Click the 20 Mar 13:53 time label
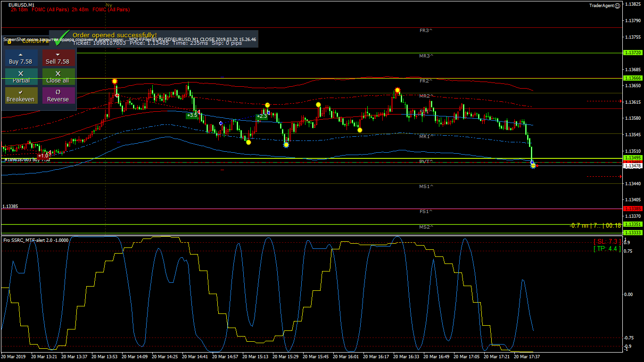Viewport: 644px width, 362px height. [x=104, y=357]
